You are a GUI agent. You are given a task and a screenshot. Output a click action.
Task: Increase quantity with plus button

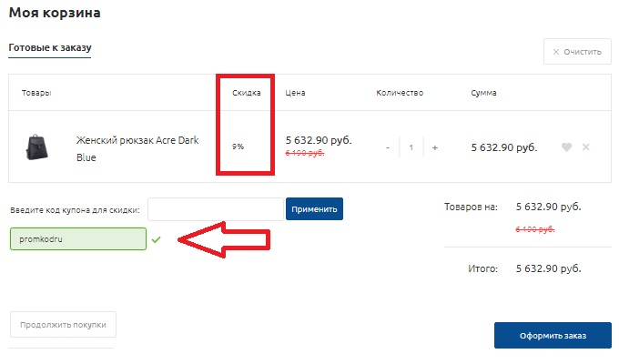click(x=434, y=147)
